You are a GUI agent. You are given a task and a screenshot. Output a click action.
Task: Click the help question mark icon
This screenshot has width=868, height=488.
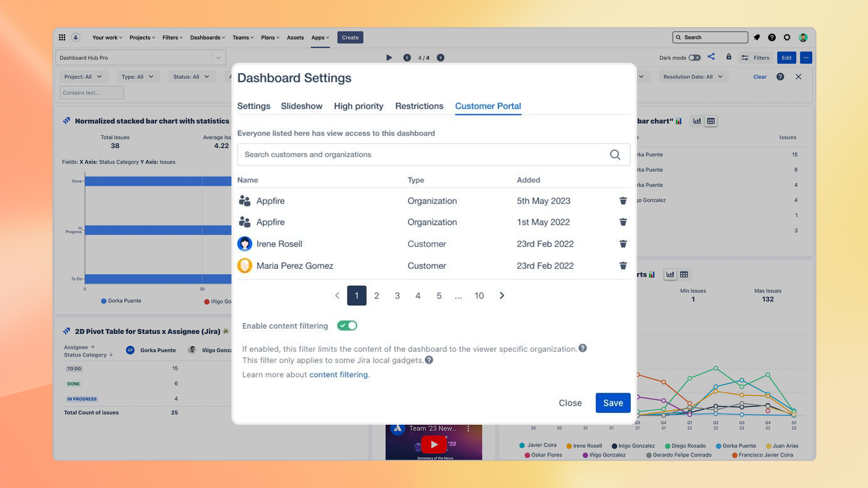pos(772,38)
